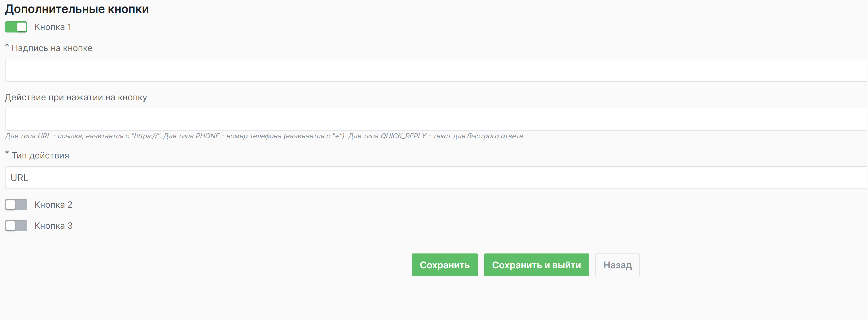868x320 pixels.
Task: Click the 'Кнопка 3' label text
Action: (x=53, y=226)
